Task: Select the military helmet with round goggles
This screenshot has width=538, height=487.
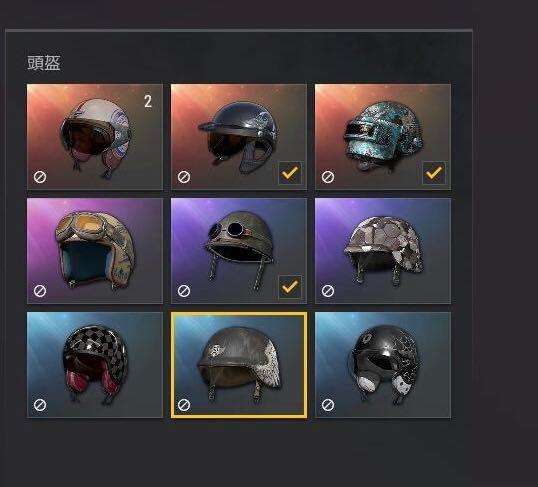Action: (239, 251)
